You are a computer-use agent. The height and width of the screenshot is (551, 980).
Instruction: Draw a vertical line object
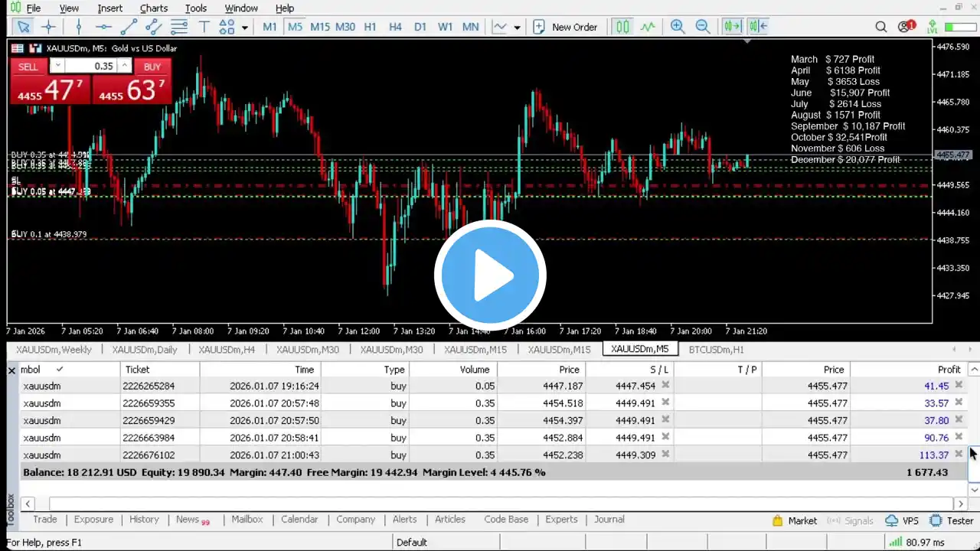click(79, 27)
